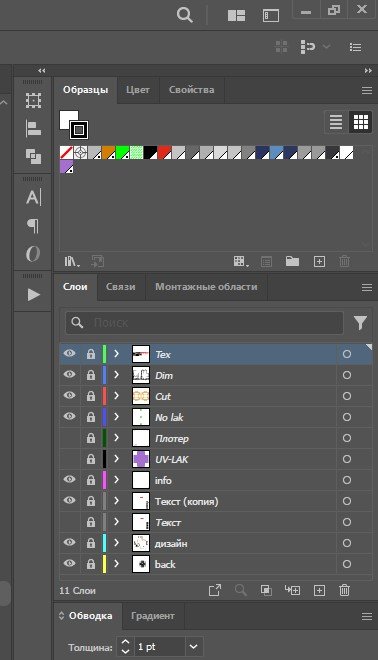
Task: Open the Paragraph panel icon
Action: 33,226
